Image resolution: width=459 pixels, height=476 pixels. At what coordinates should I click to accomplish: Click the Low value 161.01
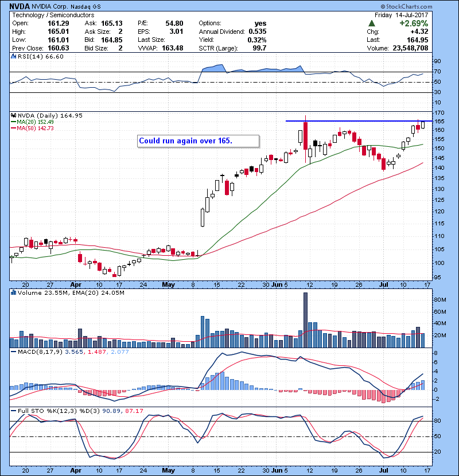coord(59,40)
